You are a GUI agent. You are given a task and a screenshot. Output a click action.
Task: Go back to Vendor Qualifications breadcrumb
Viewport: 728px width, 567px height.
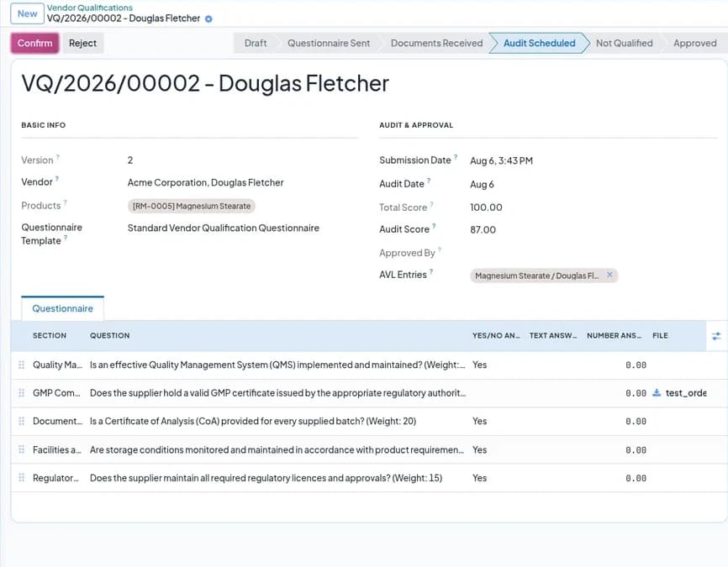90,8
